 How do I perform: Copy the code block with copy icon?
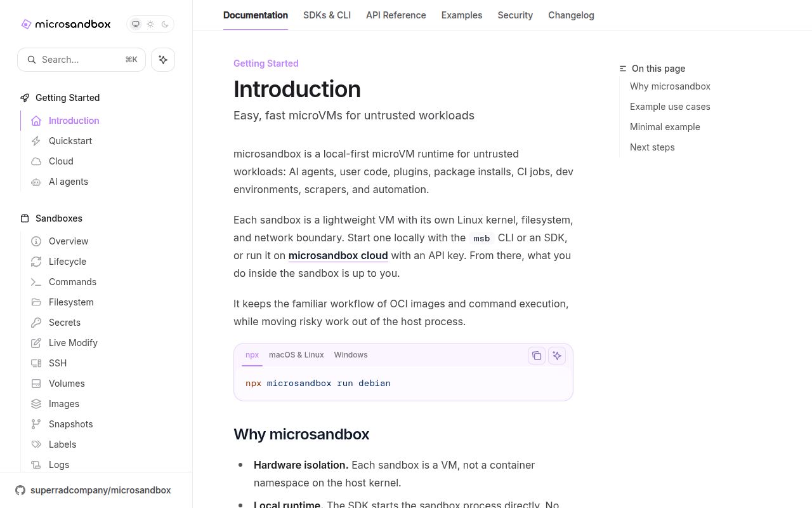[x=537, y=356]
